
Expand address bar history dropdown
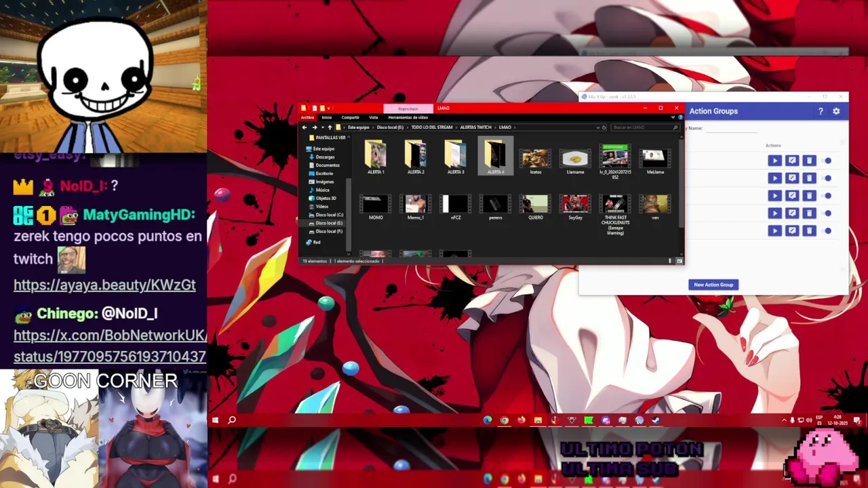pos(598,127)
